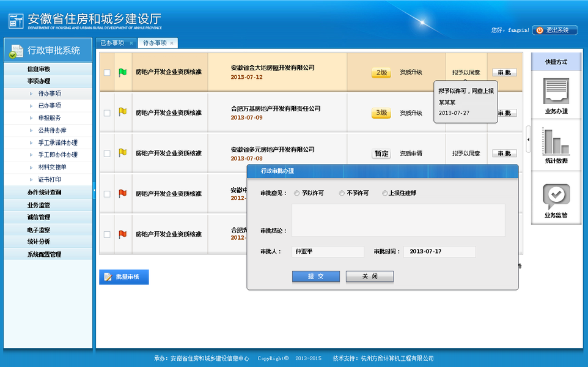Open 公共待办库 in the sidebar
The height and width of the screenshot is (367, 588).
click(x=48, y=130)
